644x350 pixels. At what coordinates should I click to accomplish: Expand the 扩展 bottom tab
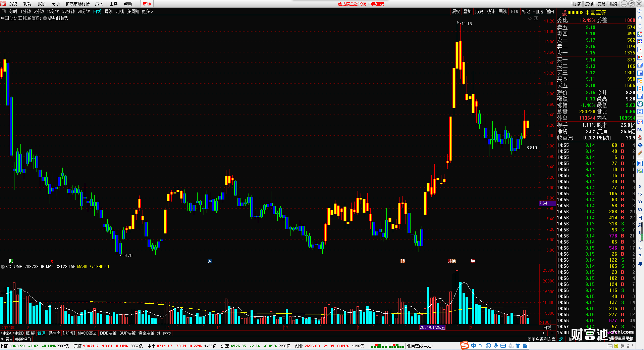[x=6, y=339]
